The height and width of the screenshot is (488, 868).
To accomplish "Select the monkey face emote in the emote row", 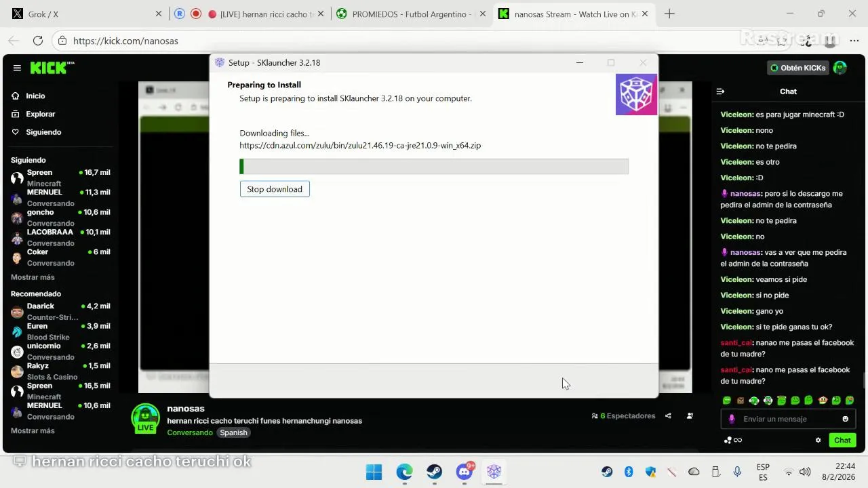I will (823, 401).
